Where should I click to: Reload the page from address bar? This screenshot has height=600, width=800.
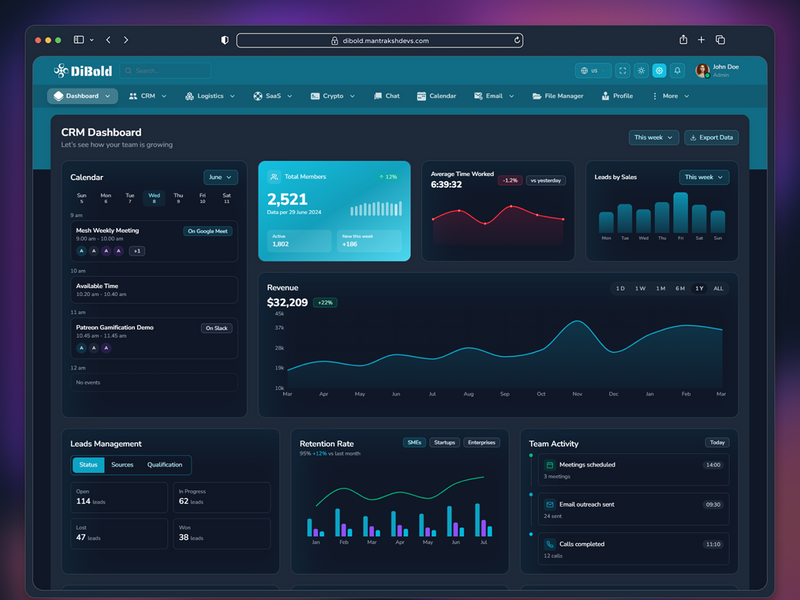coord(517,40)
